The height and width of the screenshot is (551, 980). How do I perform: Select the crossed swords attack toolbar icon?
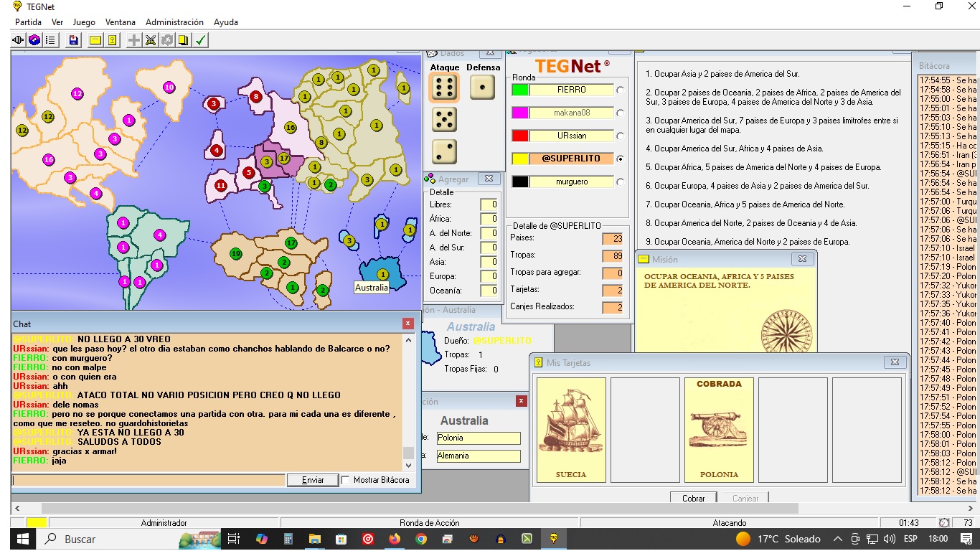click(151, 40)
